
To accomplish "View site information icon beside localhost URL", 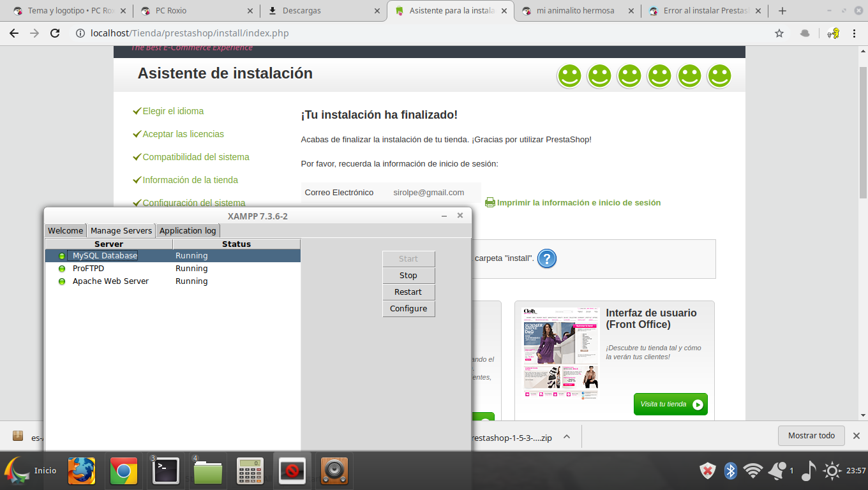I will coord(80,33).
